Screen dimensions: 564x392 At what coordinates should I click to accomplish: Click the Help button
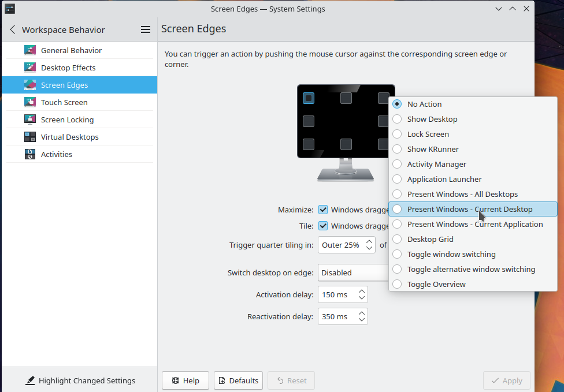tap(185, 380)
